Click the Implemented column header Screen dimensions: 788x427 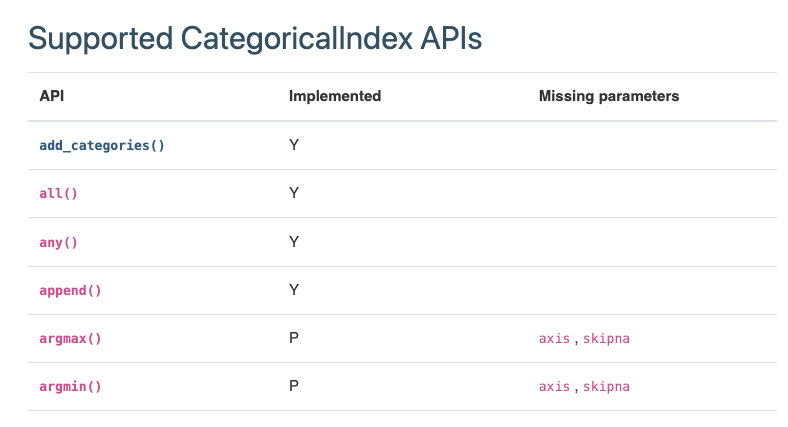[x=334, y=96]
